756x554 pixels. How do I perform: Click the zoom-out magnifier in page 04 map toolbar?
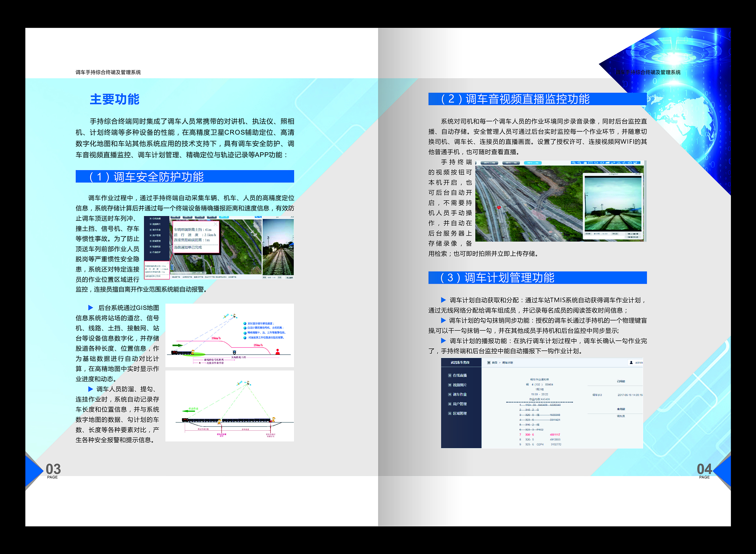(579, 163)
